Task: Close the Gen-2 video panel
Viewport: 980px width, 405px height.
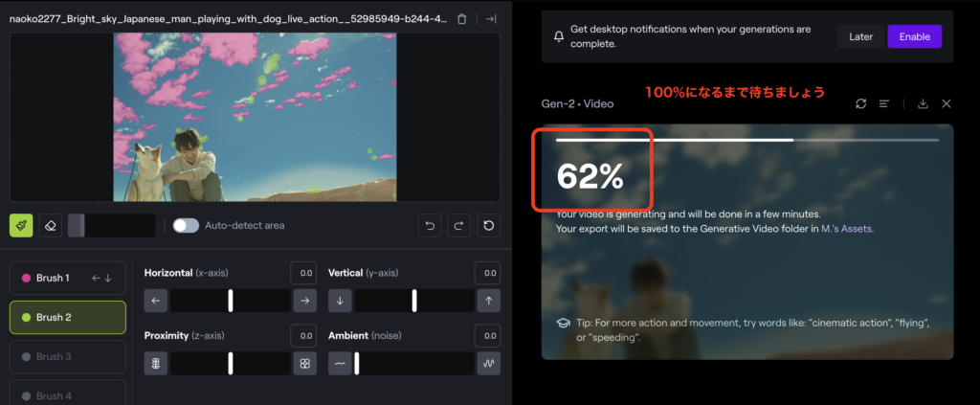Action: point(947,103)
